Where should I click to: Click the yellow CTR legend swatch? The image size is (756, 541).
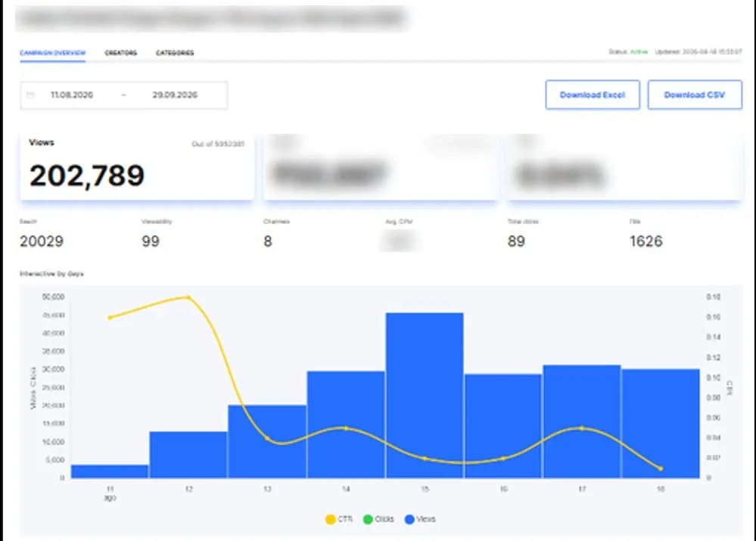330,519
